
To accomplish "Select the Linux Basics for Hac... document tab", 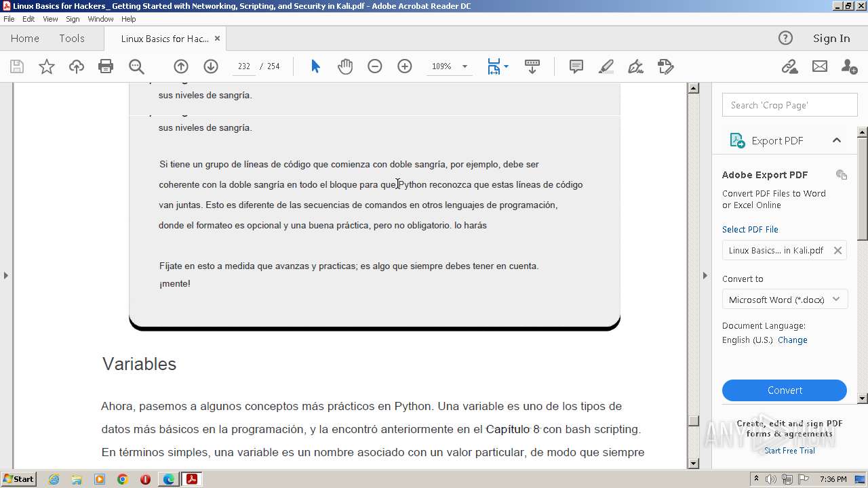I will pyautogui.click(x=165, y=39).
